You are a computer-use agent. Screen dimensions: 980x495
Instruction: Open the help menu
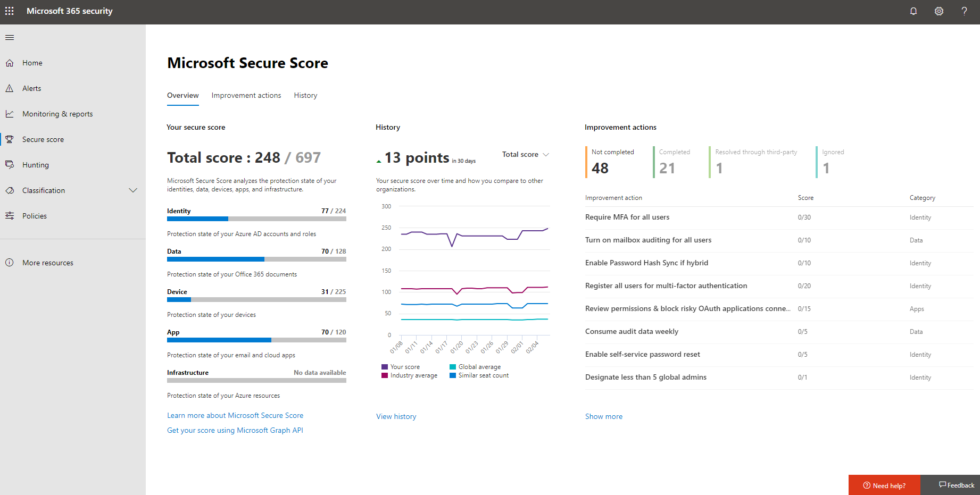click(x=964, y=11)
